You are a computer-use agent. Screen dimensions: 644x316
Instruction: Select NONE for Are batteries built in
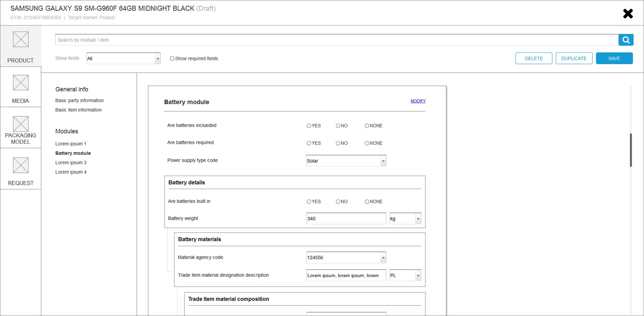coord(367,202)
